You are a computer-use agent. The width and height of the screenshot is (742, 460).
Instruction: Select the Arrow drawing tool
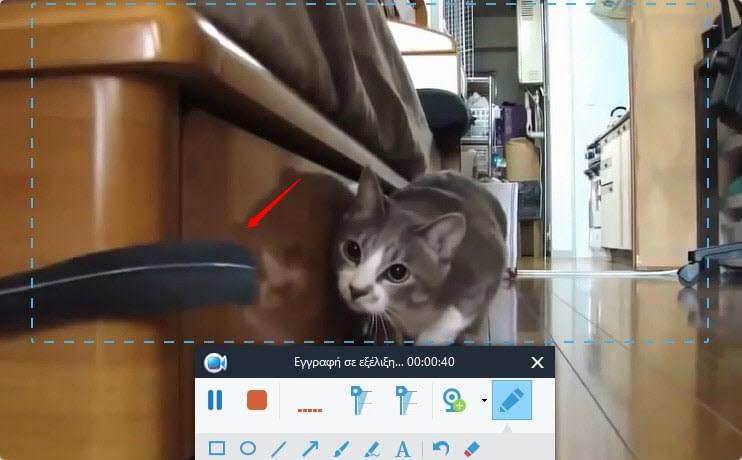point(310,448)
